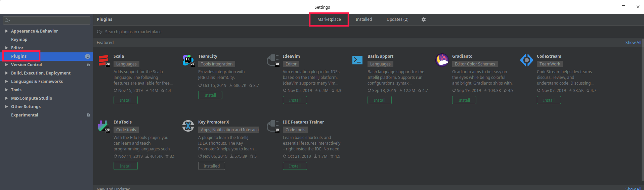The height and width of the screenshot is (190, 644).
Task: Install the TeamCity plugin
Action: tap(210, 95)
